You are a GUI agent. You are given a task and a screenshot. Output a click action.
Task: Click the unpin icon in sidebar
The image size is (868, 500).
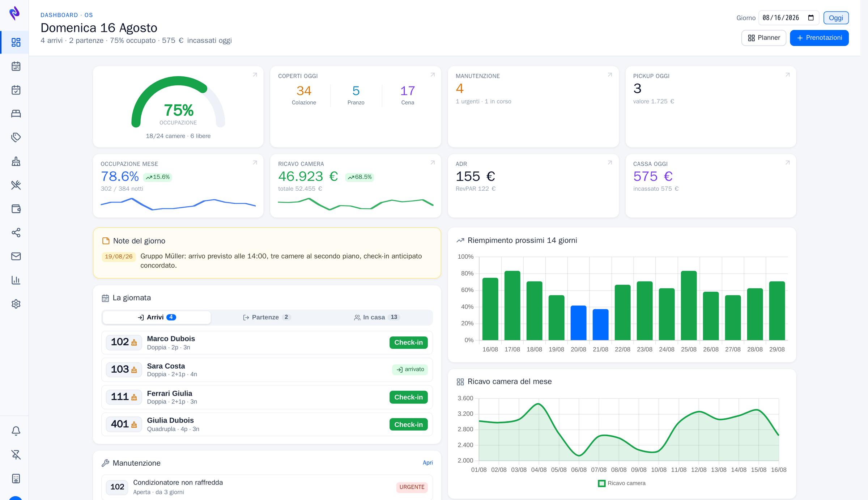point(16,455)
